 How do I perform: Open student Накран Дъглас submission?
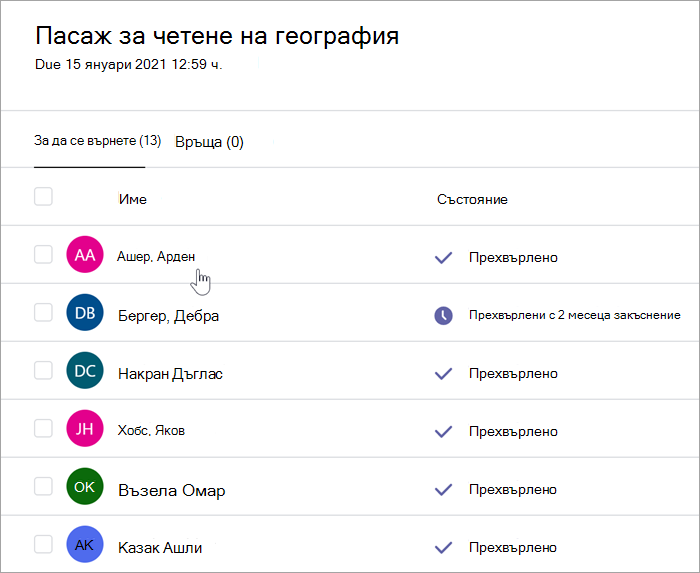170,374
